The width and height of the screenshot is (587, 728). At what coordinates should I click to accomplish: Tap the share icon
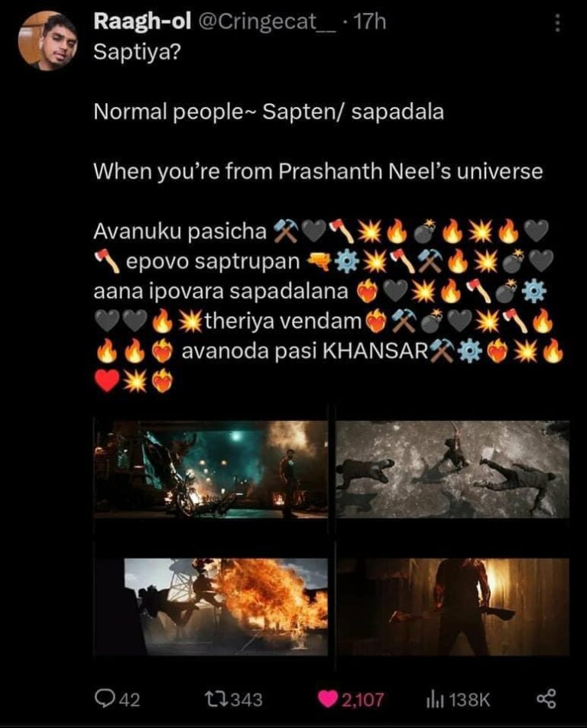pyautogui.click(x=546, y=699)
